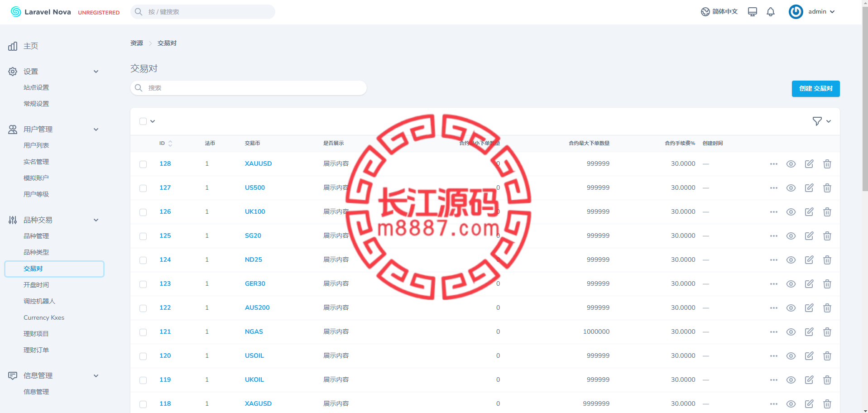The width and height of the screenshot is (868, 413).
Task: Open the three-dot actions menu for row 127
Action: point(774,188)
